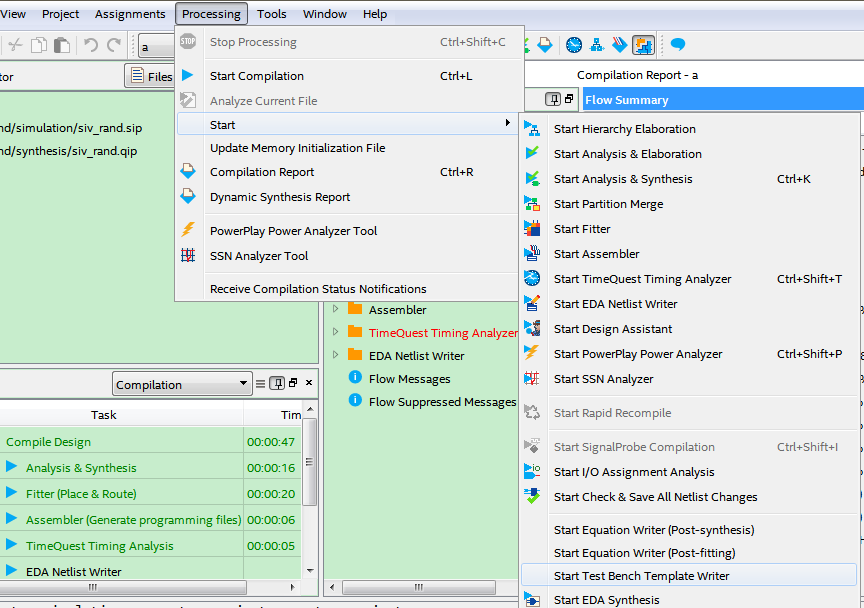
Task: Click the Start TimeQuest Timing Analyzer clock icon
Action: coord(532,279)
